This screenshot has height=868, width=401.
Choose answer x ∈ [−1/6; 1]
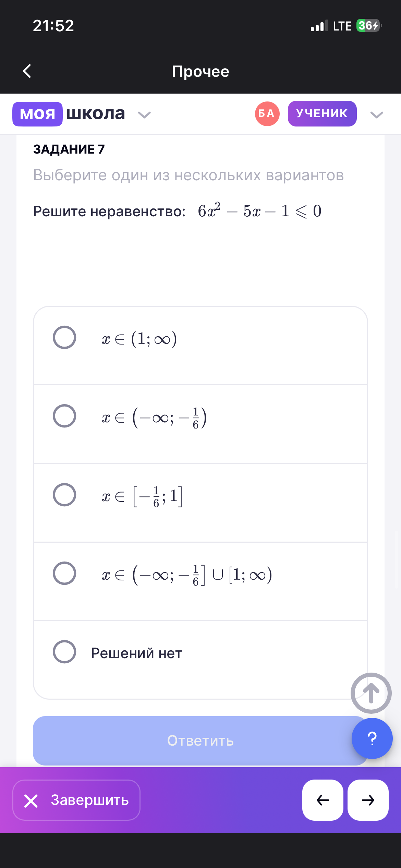point(64,495)
